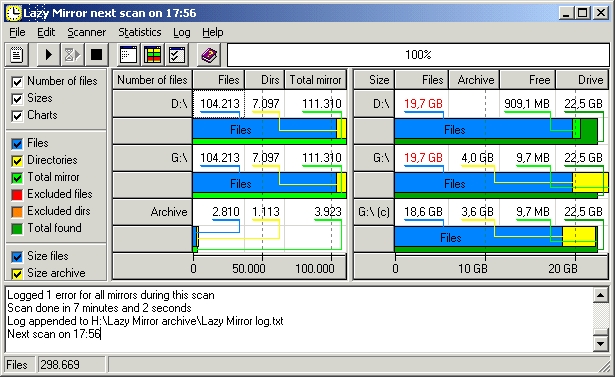Click the Lazy Mirror clock title icon
Viewport: 615px width, 377px height.
coord(13,13)
